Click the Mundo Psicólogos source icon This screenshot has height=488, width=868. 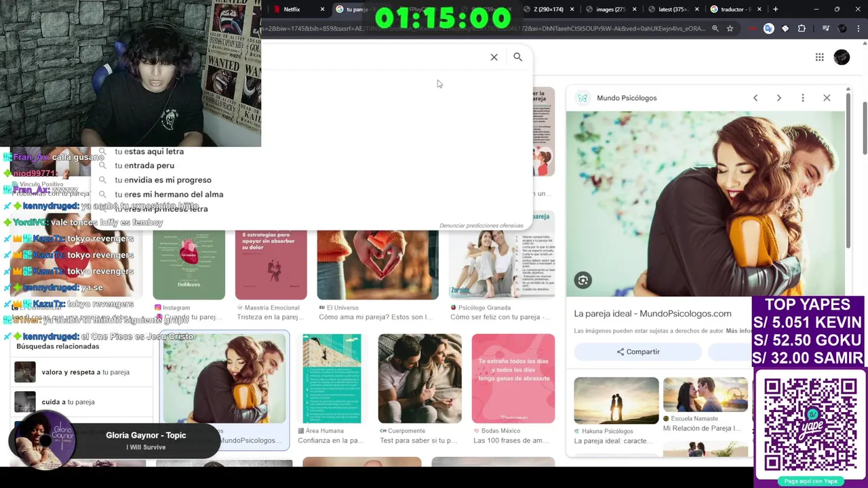point(583,98)
